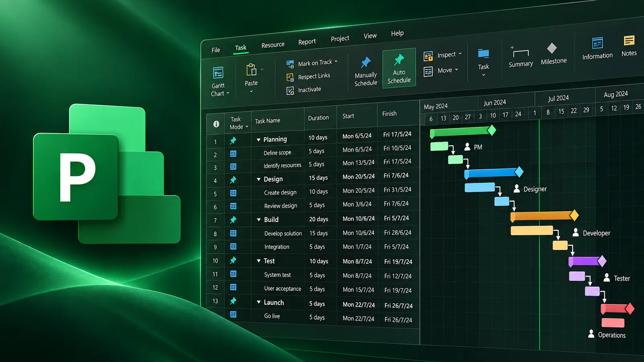Switch to the Report tab
The width and height of the screenshot is (644, 362).
tap(307, 42)
